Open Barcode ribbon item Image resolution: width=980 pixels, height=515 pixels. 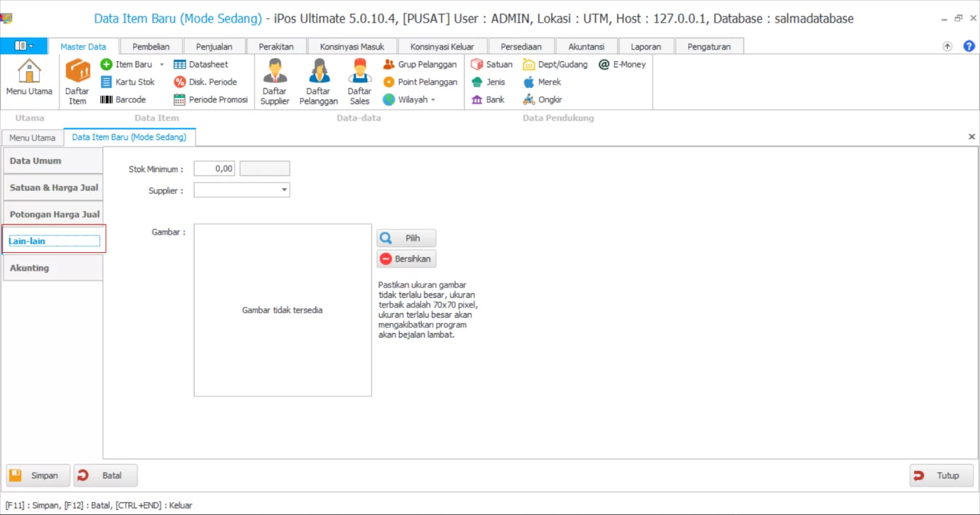pos(124,99)
